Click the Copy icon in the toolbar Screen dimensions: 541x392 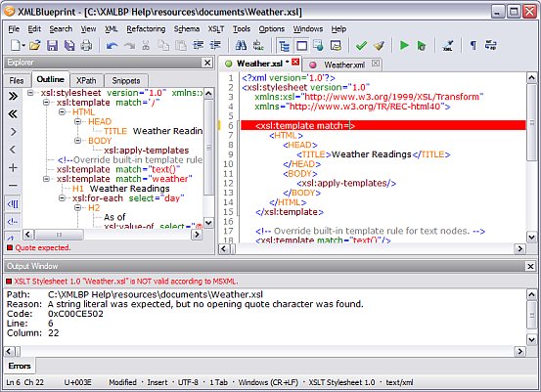[163, 45]
